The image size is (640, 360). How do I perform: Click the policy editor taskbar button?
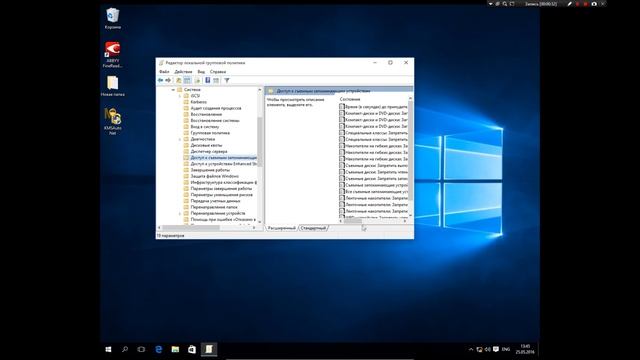[x=209, y=349]
